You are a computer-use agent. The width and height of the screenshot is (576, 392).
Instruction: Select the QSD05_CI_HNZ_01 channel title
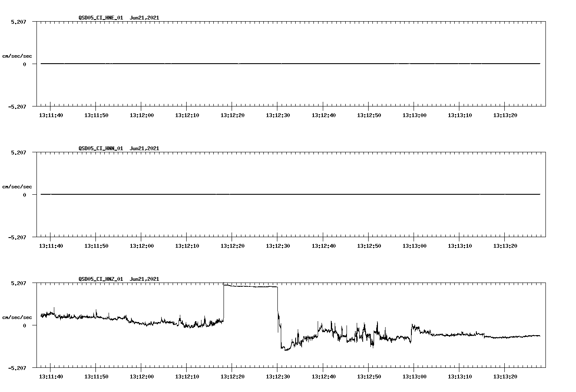[101, 279]
